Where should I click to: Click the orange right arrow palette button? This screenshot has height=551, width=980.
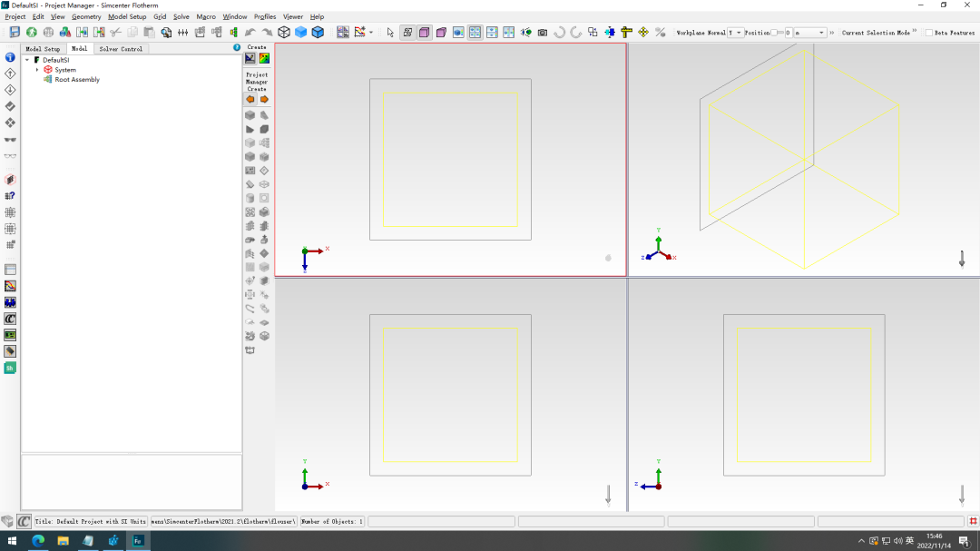point(264,99)
